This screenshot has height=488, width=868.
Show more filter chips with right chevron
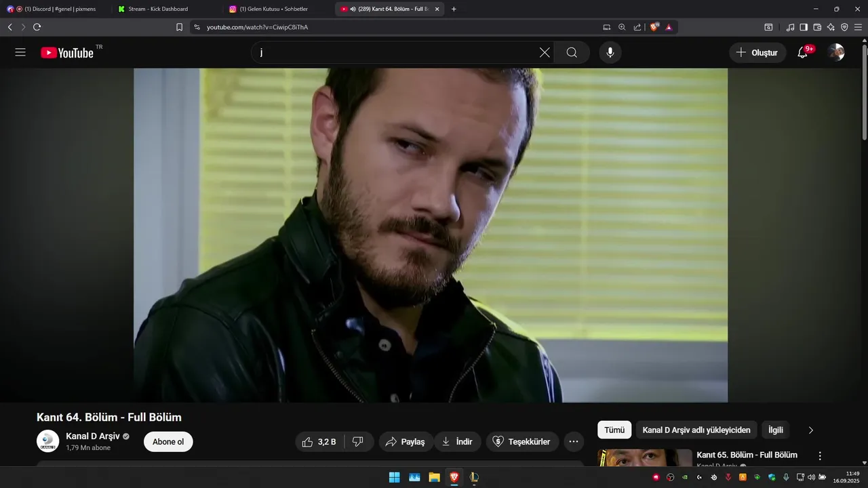tap(810, 430)
